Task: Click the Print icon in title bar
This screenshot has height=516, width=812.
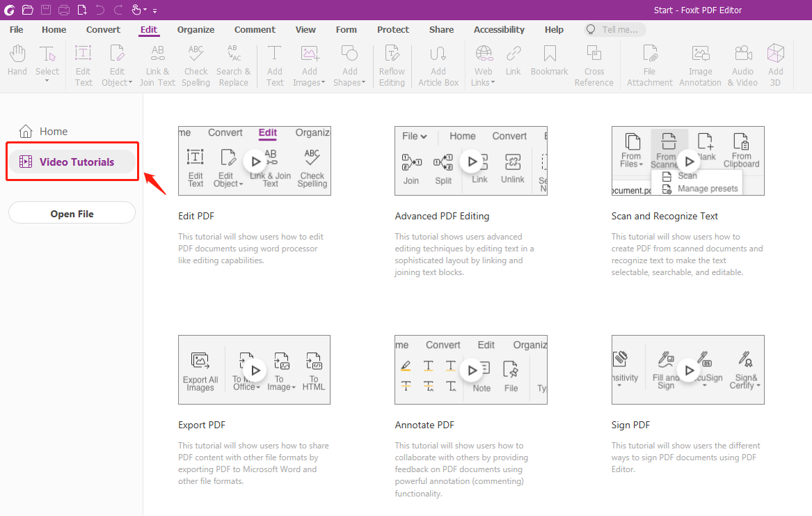Action: pyautogui.click(x=64, y=10)
